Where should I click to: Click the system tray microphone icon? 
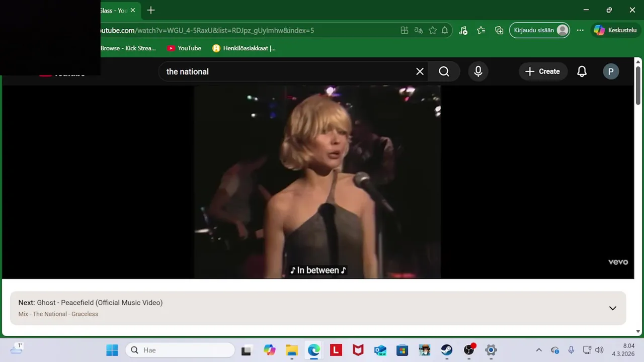tap(571, 350)
